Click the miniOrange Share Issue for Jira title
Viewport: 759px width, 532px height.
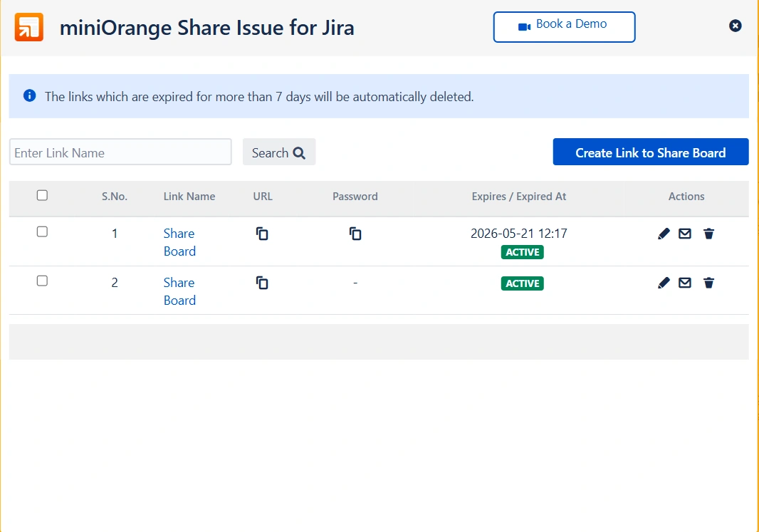point(206,28)
